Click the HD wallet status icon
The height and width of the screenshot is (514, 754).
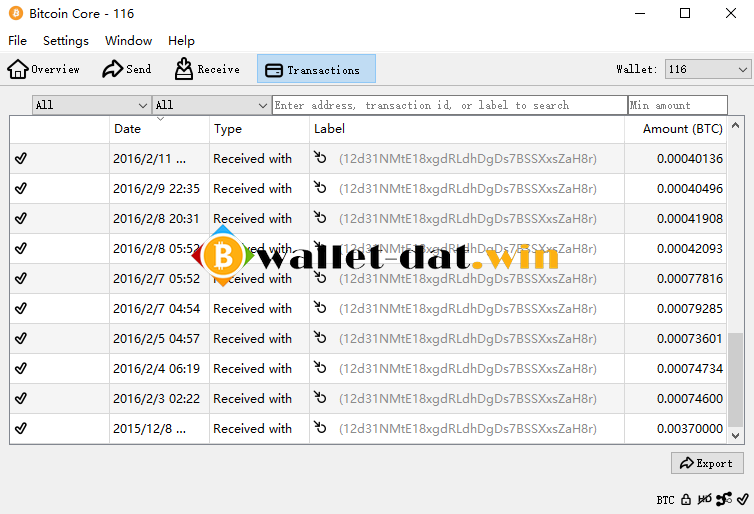pos(704,500)
